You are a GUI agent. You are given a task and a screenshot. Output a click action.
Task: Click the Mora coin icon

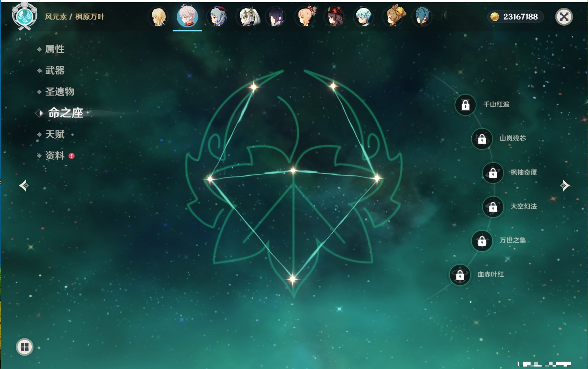(494, 17)
